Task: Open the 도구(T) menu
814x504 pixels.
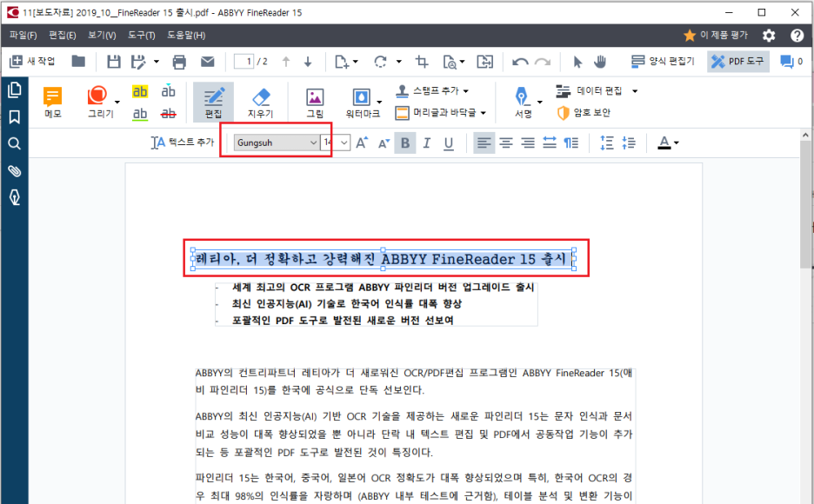Action: point(142,36)
